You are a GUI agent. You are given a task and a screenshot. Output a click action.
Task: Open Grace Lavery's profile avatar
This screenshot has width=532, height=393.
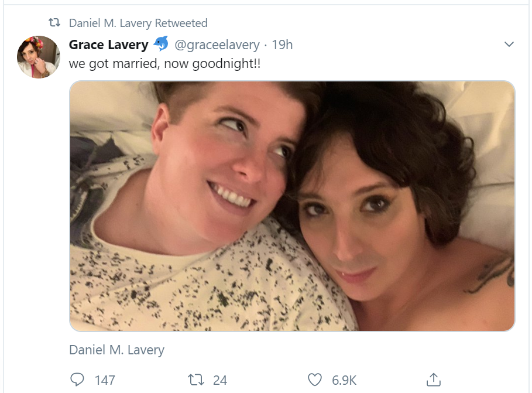pos(39,57)
